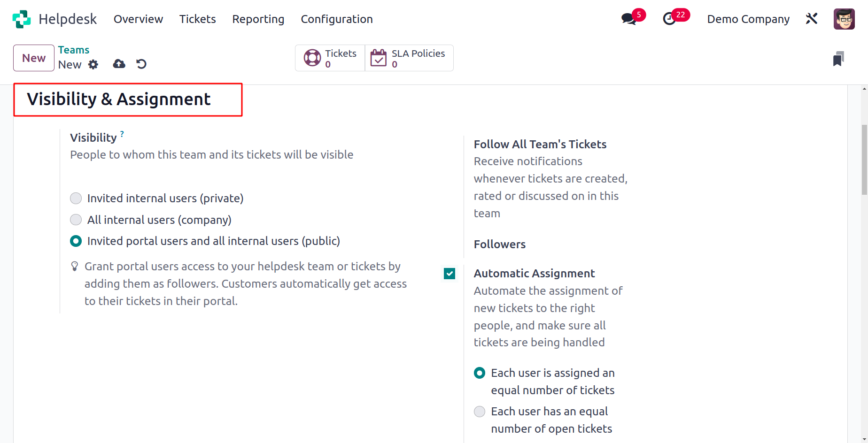Open the Helpdesk app home logo

pos(22,19)
